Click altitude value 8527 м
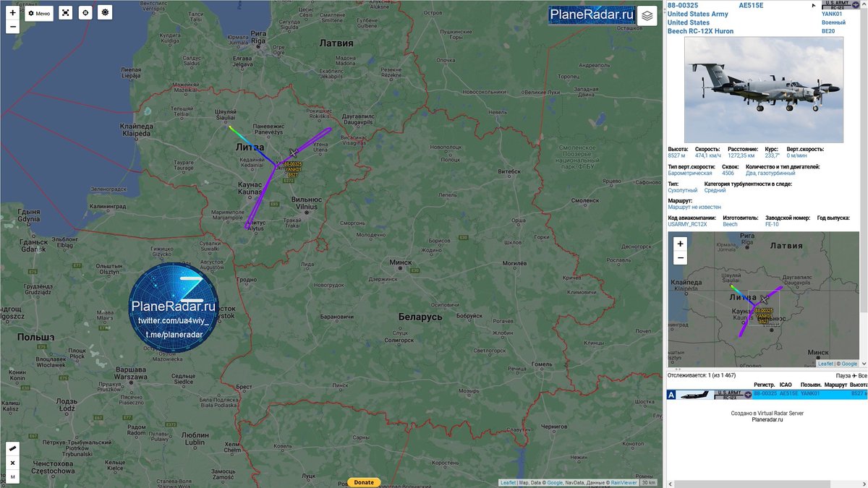The height and width of the screenshot is (488, 868). point(676,155)
